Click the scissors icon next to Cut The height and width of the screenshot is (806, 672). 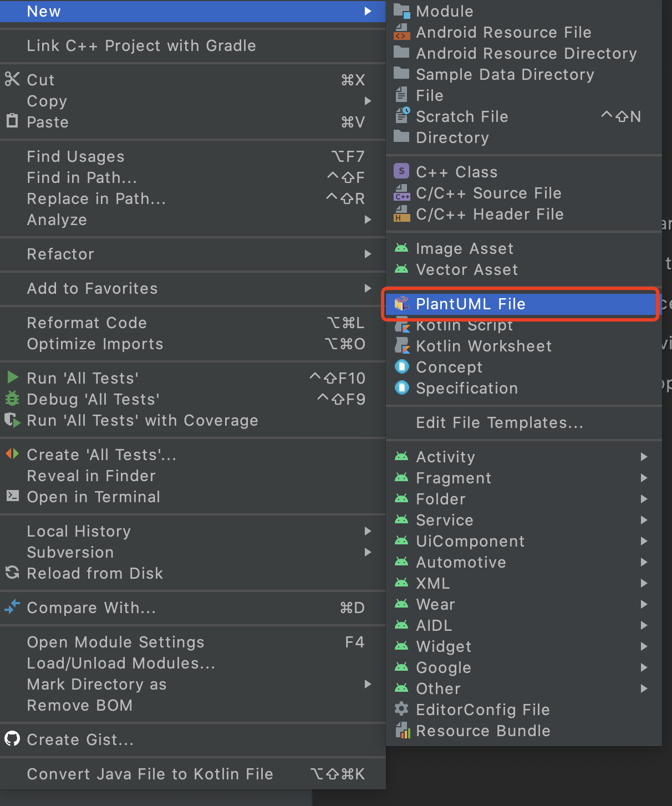pos(12,79)
